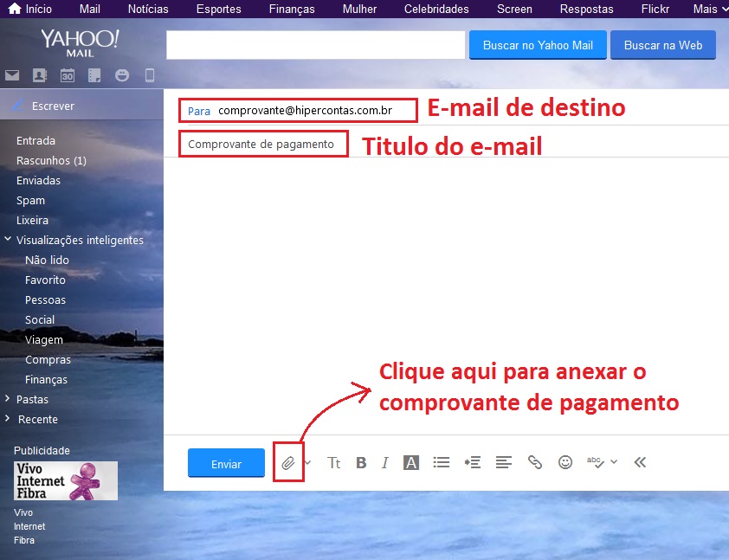This screenshot has height=560, width=729.
Task: Open Notícias in top navigation
Action: pos(148,9)
